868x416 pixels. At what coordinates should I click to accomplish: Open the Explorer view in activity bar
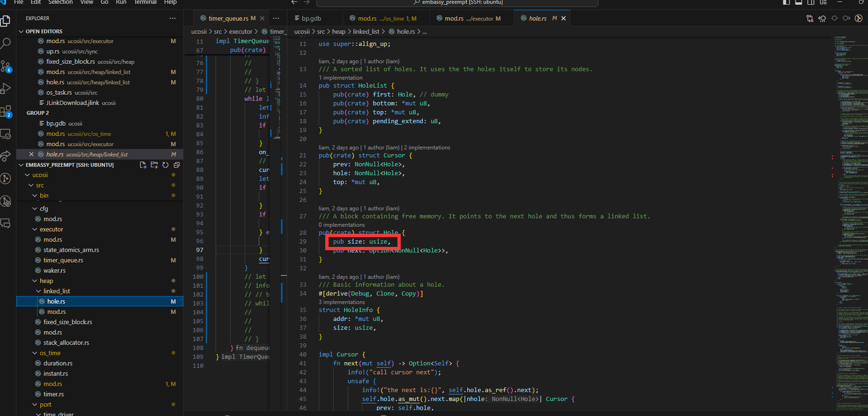[6, 21]
